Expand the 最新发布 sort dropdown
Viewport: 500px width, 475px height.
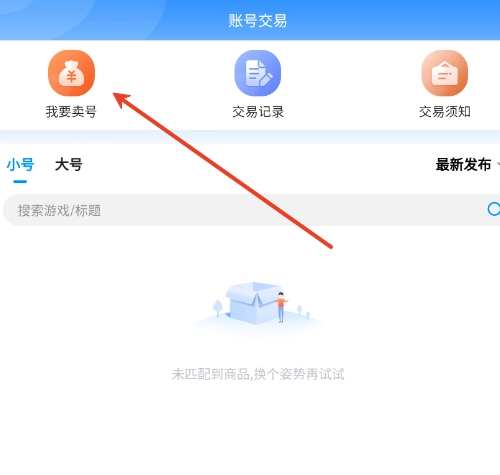pos(467,165)
